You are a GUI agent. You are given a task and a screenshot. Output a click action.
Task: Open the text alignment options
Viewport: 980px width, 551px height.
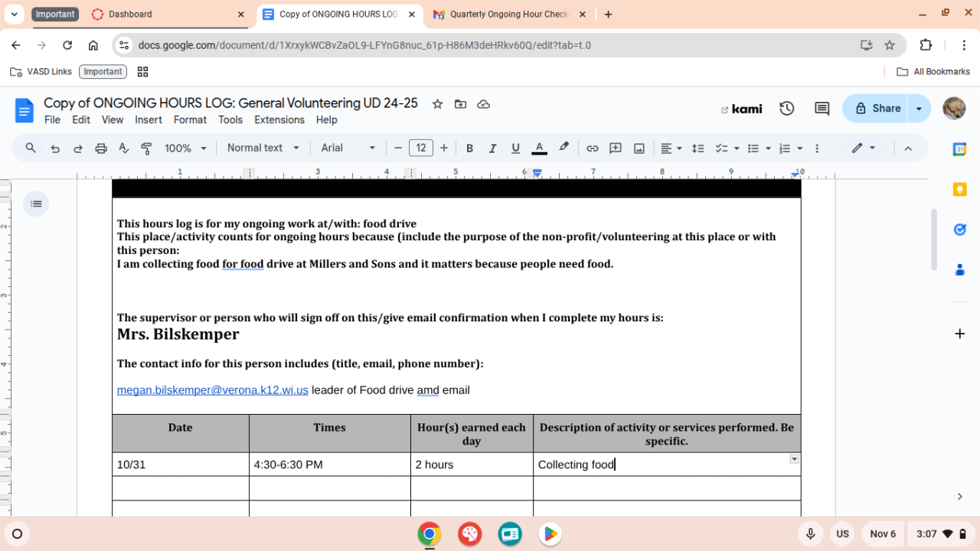[671, 148]
